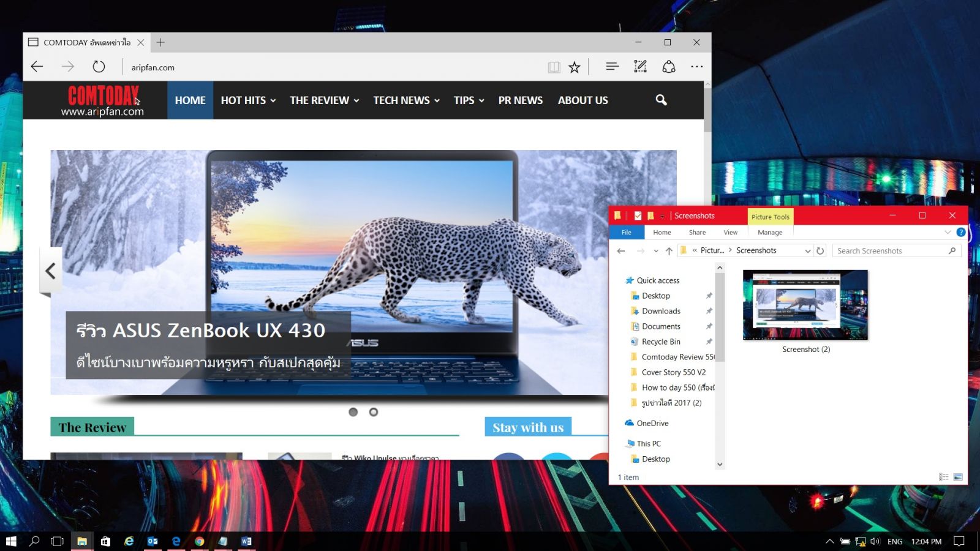
Task: Open Word from the taskbar
Action: pos(246,541)
